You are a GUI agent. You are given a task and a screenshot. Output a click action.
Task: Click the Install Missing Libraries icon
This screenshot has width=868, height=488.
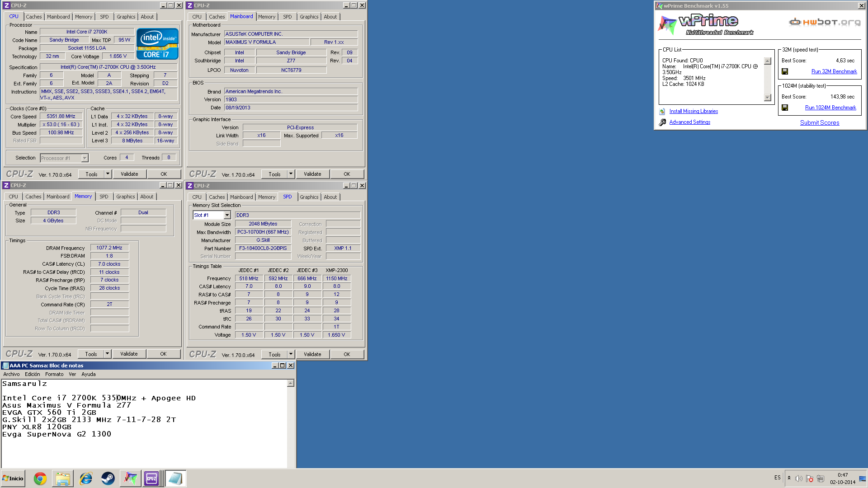pos(662,111)
